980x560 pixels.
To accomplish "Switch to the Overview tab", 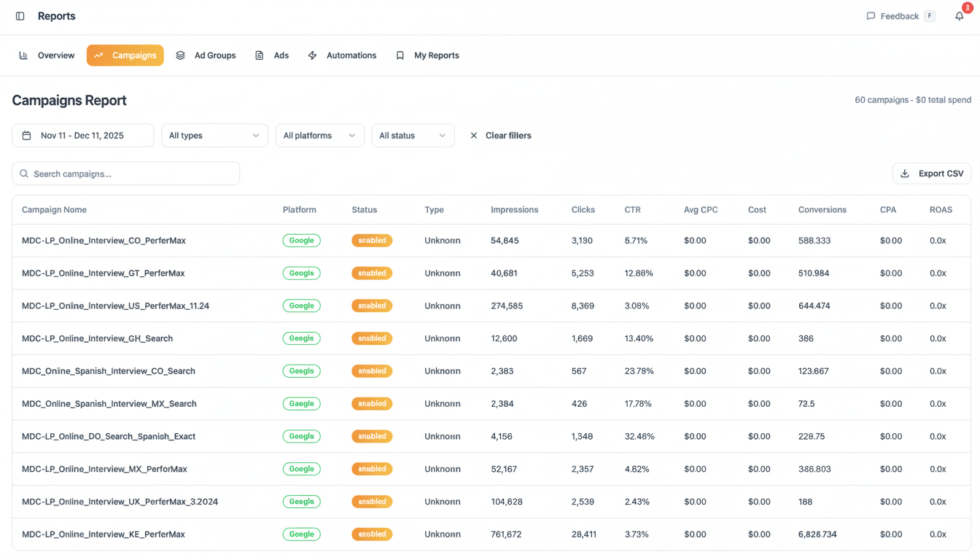I will (x=47, y=55).
